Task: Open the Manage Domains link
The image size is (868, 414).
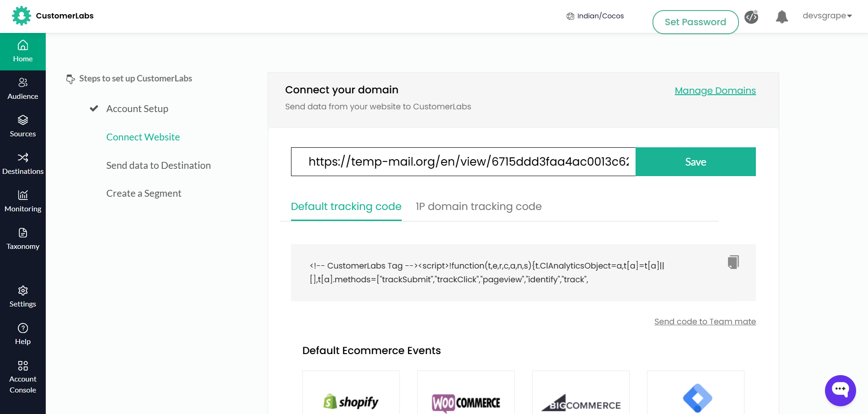Action: (x=715, y=91)
